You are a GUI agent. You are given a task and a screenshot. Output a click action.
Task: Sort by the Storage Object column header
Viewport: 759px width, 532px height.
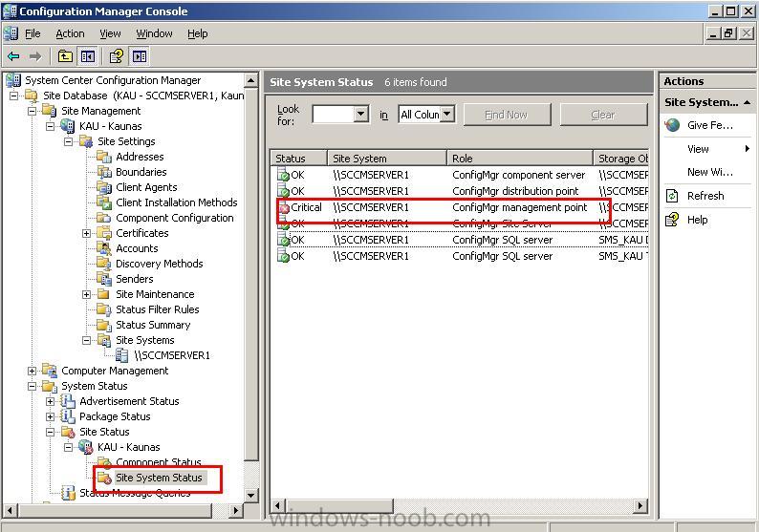[x=621, y=159]
